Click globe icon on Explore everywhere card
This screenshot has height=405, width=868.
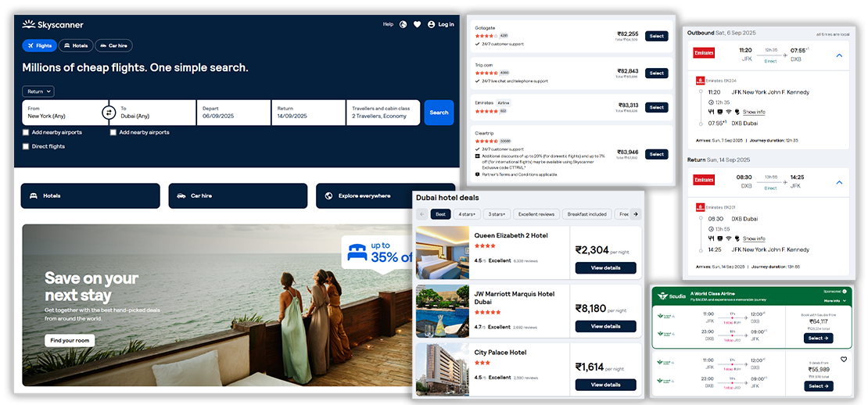click(328, 196)
